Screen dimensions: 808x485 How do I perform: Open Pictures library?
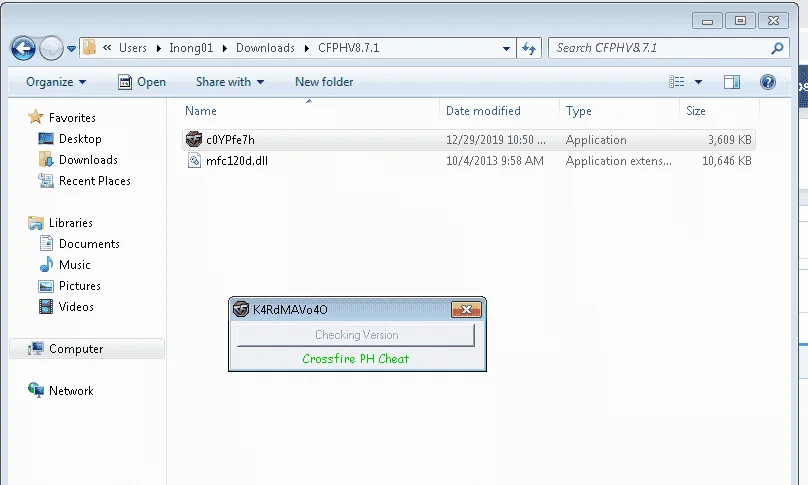point(80,287)
